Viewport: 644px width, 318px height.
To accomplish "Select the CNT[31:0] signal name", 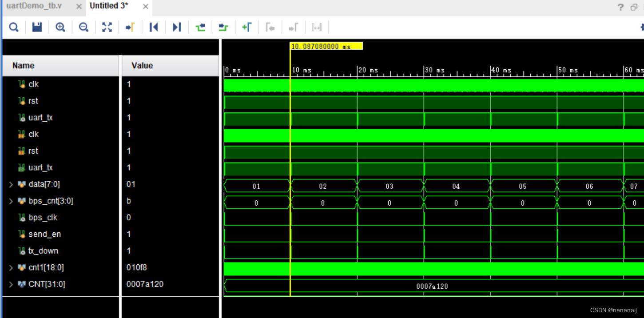I will click(x=47, y=284).
